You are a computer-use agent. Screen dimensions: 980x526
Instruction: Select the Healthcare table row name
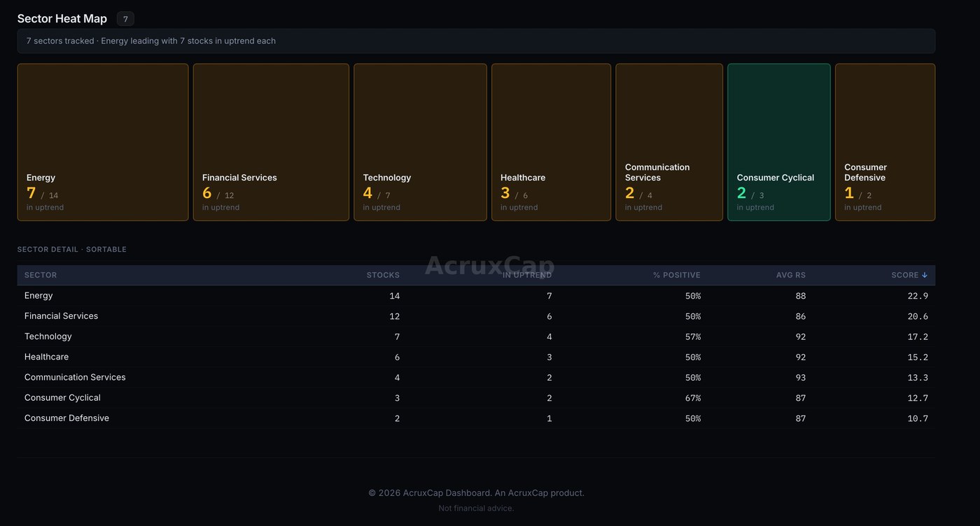click(46, 357)
